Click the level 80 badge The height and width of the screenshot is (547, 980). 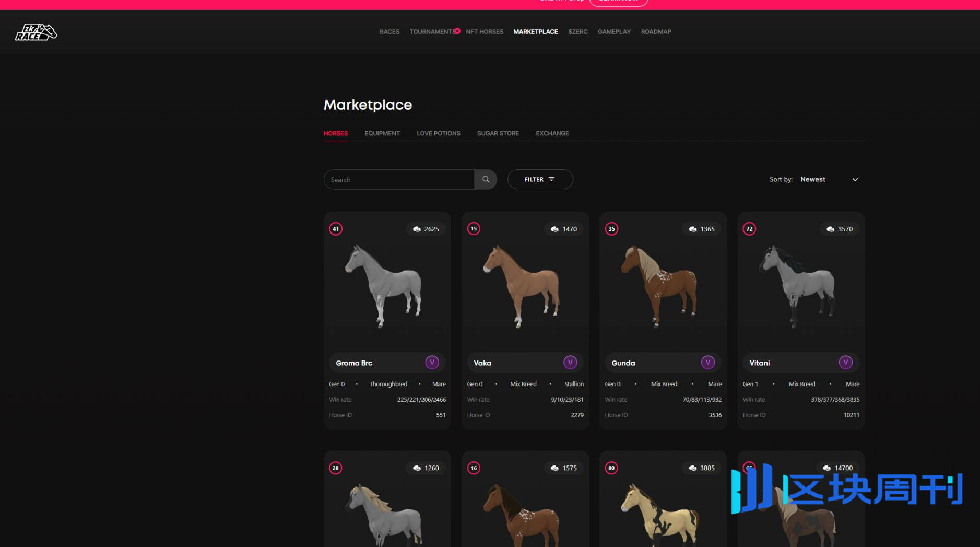pyautogui.click(x=611, y=468)
